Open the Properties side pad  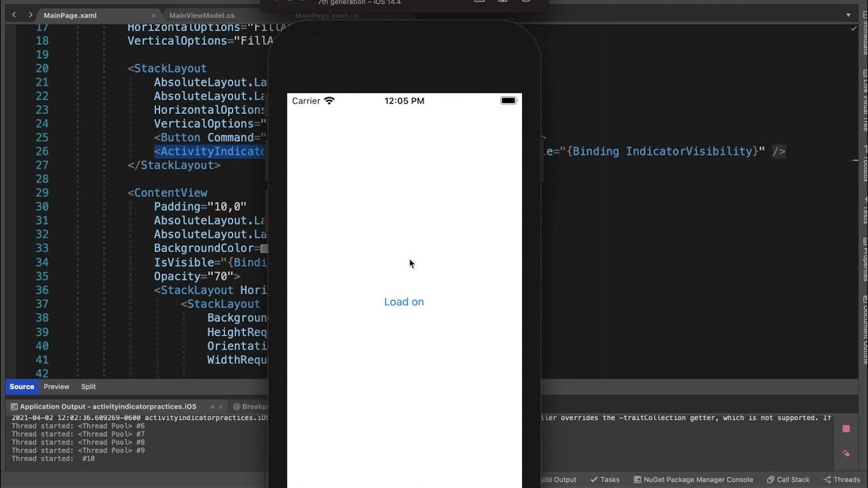coord(865,259)
